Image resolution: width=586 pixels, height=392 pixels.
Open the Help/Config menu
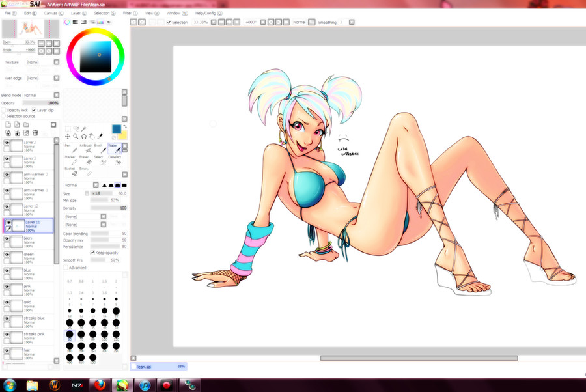[208, 13]
